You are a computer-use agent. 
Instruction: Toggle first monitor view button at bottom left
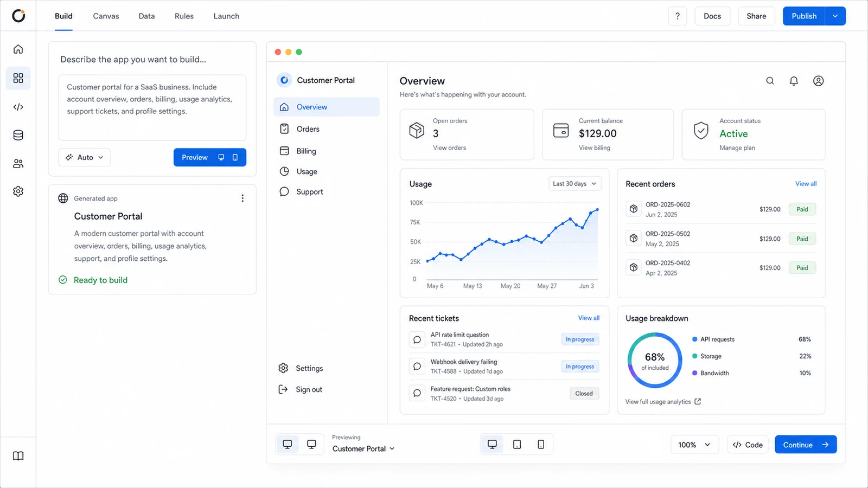coord(288,445)
